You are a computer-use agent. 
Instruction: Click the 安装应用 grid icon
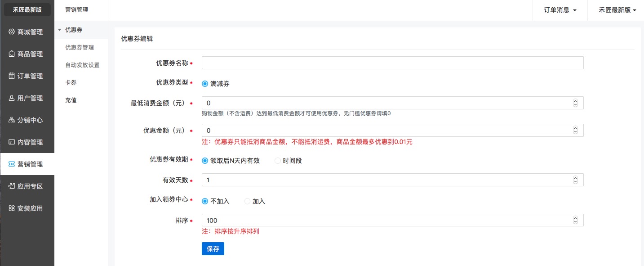pyautogui.click(x=12, y=208)
